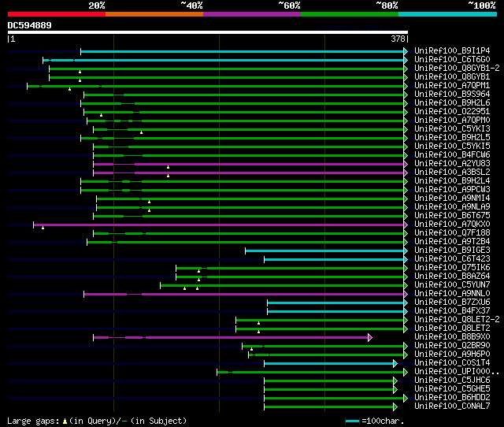The height and width of the screenshot is (427, 504).
Task: Click the UniRef100_B8B9X0 label
Action: [x=452, y=337]
